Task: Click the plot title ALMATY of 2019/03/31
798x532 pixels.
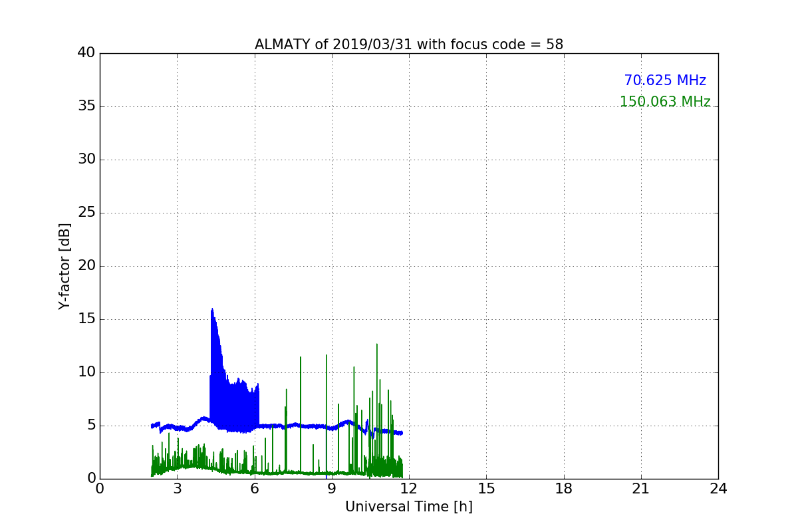Action: click(408, 45)
